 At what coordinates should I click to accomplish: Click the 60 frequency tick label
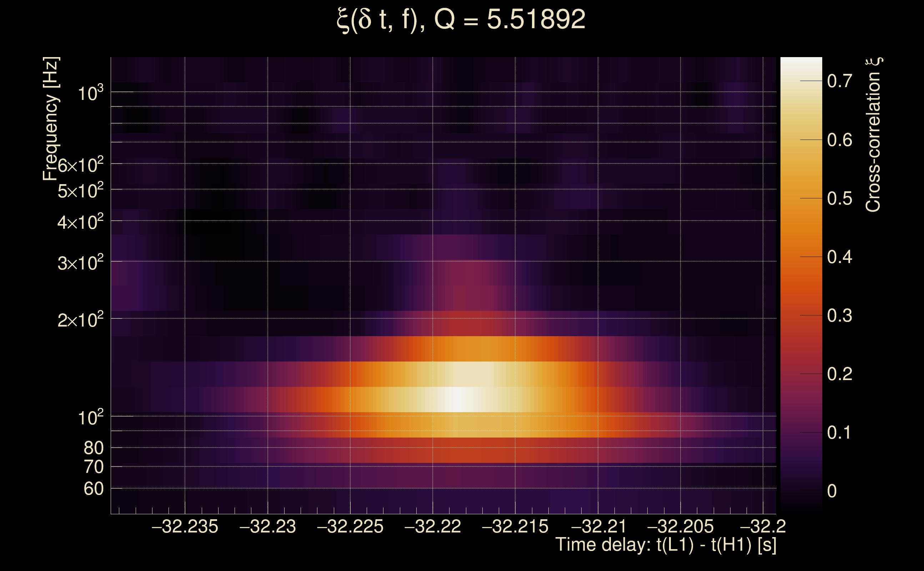(93, 489)
